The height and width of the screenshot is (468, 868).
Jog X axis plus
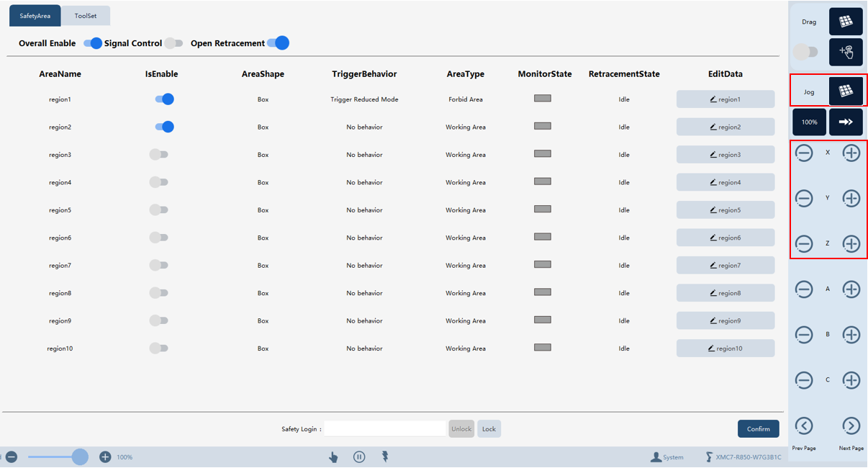tap(851, 153)
